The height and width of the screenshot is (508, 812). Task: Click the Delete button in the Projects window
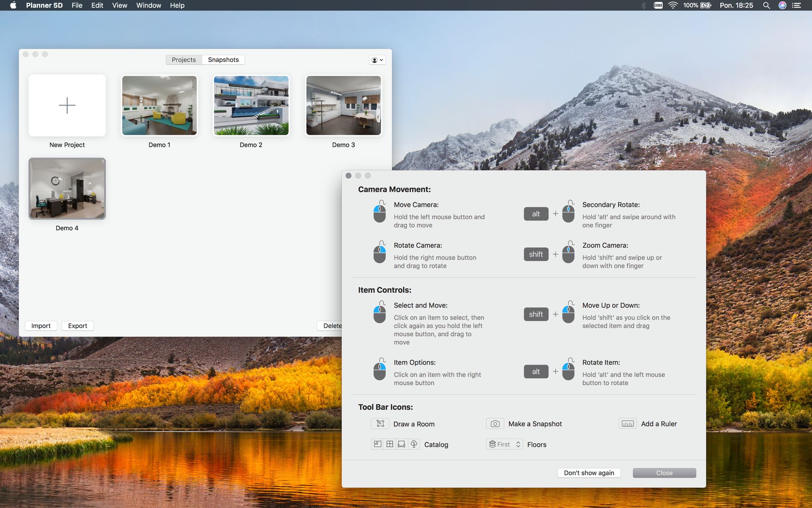pyautogui.click(x=330, y=326)
